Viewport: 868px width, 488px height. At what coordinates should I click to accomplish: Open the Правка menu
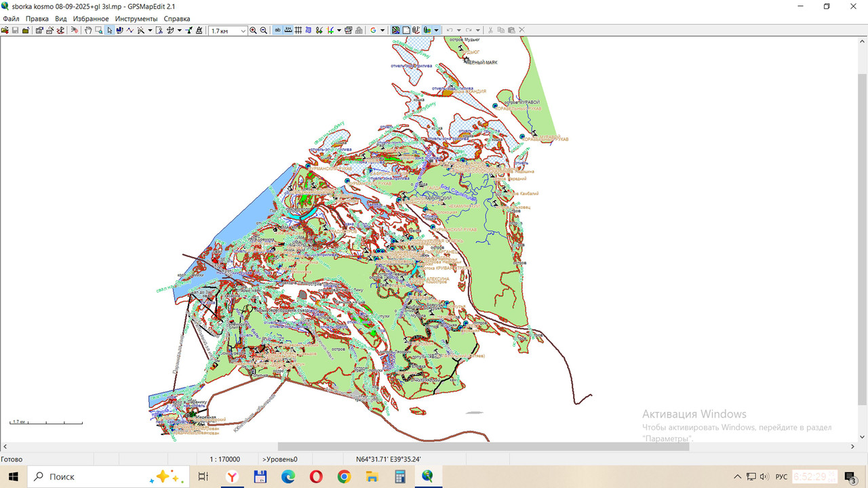tap(37, 18)
